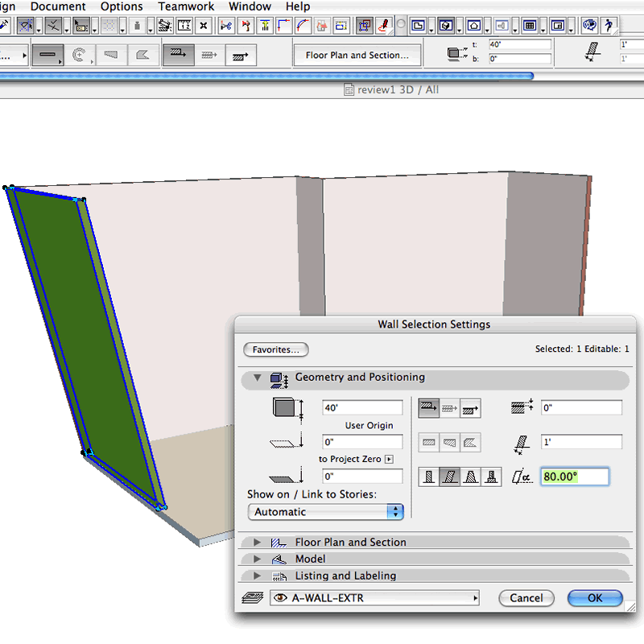This screenshot has height=644, width=644.
Task: Click the complex profile wall icon
Action: point(491,477)
